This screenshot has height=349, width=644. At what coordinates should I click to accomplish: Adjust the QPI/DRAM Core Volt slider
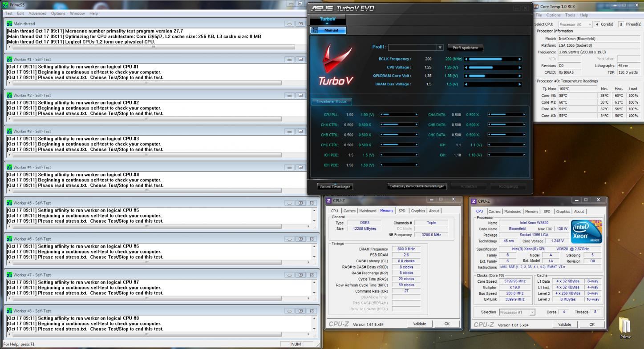point(492,76)
